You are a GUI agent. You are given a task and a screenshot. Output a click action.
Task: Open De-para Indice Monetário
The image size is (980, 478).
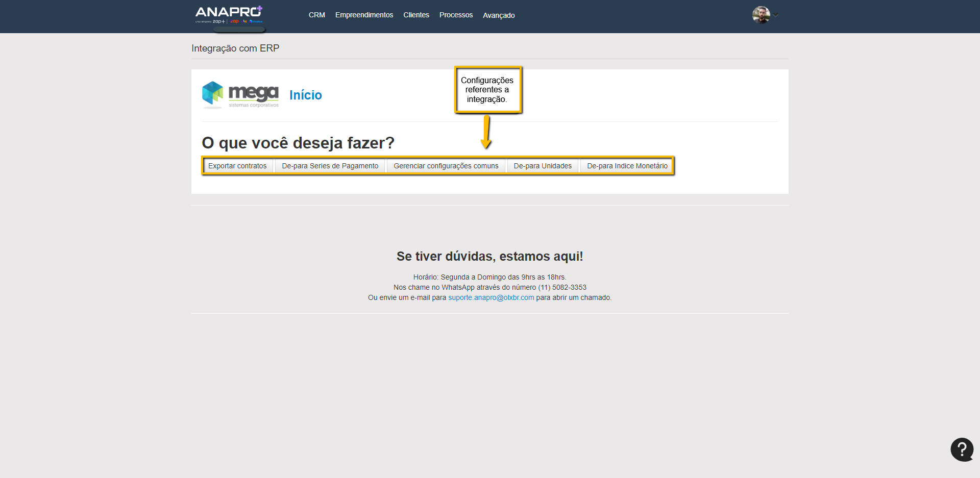click(x=627, y=166)
